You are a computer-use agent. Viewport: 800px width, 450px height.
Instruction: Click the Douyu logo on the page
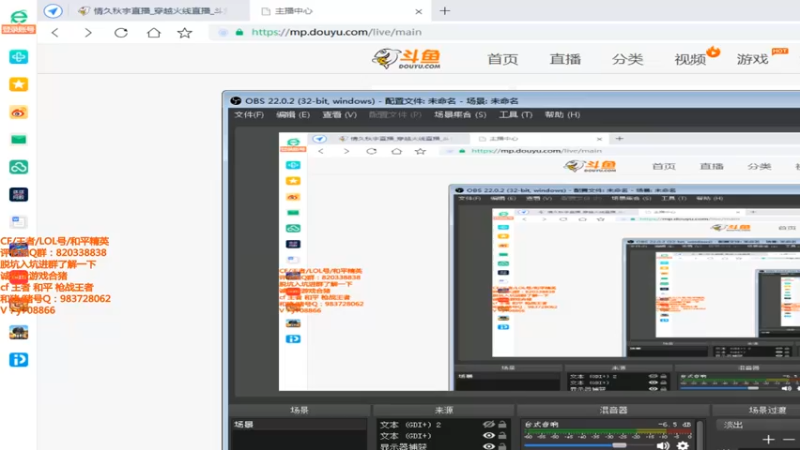pos(407,59)
